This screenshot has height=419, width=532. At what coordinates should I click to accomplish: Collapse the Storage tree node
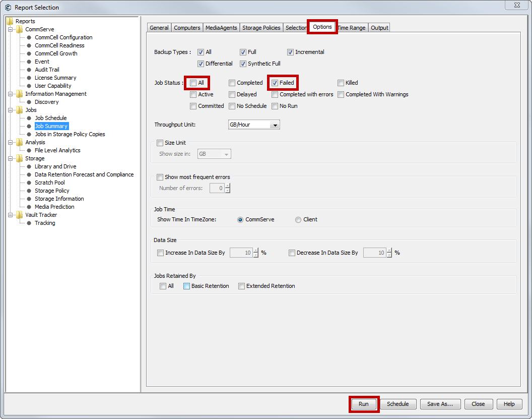point(10,158)
